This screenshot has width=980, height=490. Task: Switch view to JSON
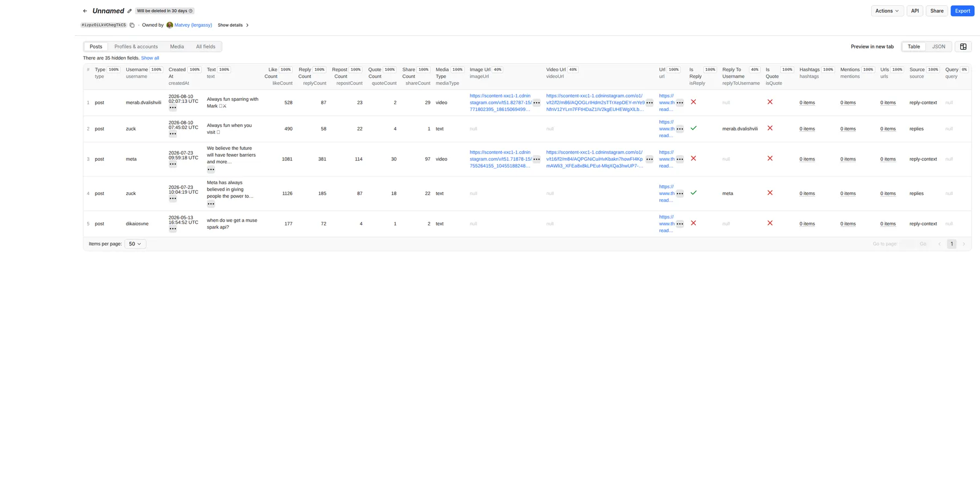pos(939,47)
